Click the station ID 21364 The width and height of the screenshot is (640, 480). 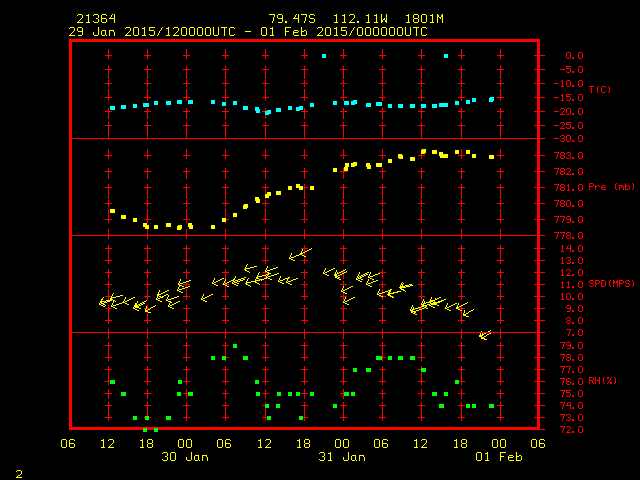(96, 19)
